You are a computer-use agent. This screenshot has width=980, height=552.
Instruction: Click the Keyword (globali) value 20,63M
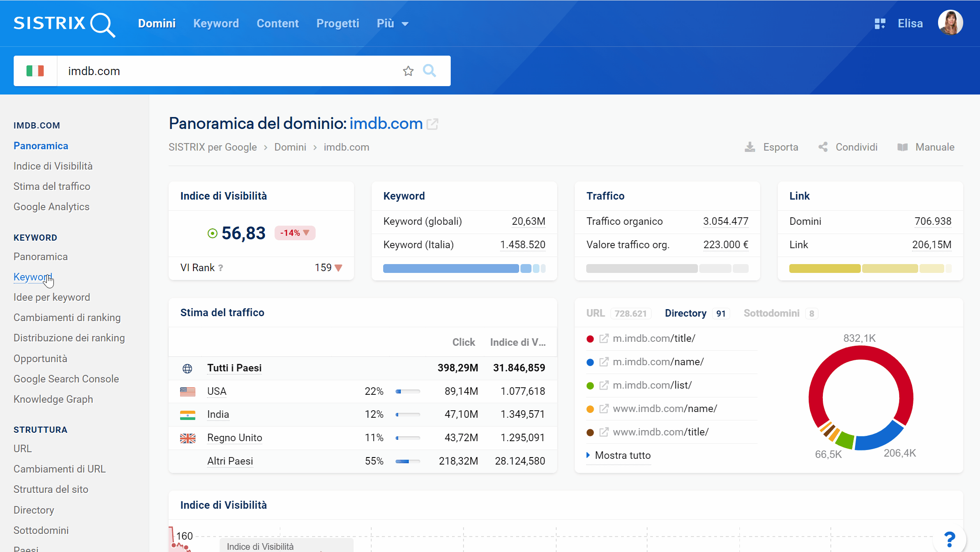pos(528,221)
